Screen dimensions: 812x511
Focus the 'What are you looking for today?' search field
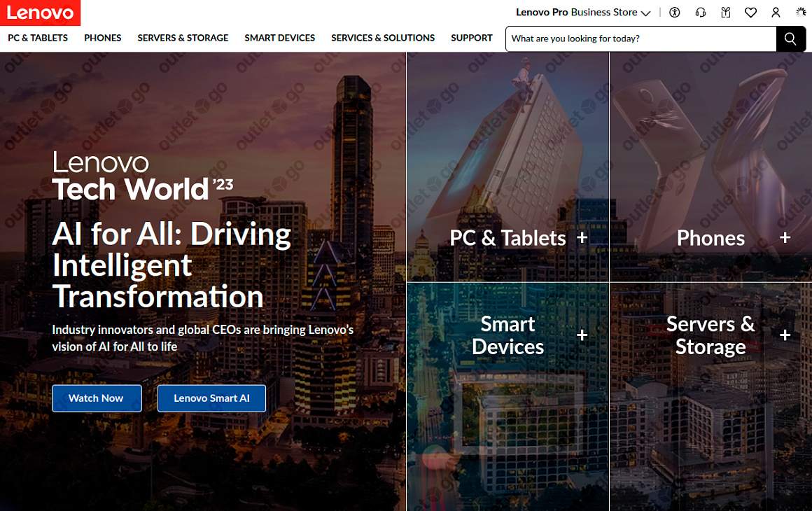point(640,38)
